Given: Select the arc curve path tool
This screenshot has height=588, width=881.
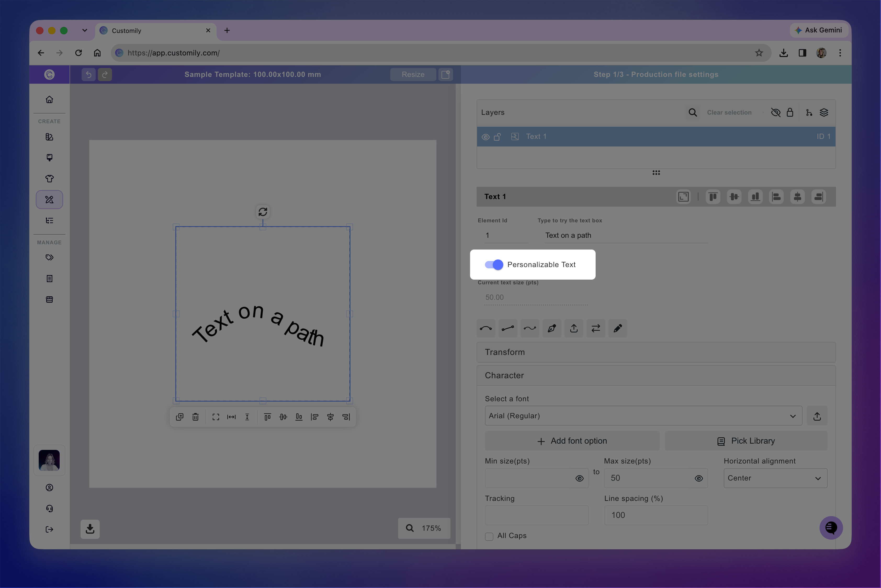Looking at the screenshot, I should (486, 329).
